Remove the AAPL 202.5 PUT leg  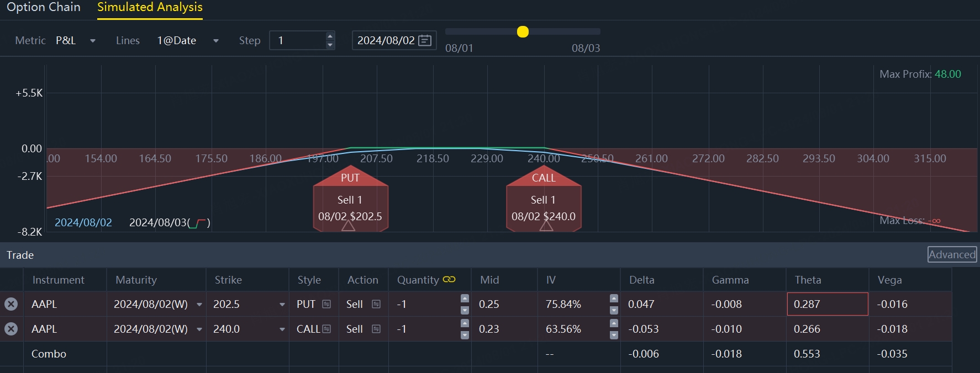point(11,304)
